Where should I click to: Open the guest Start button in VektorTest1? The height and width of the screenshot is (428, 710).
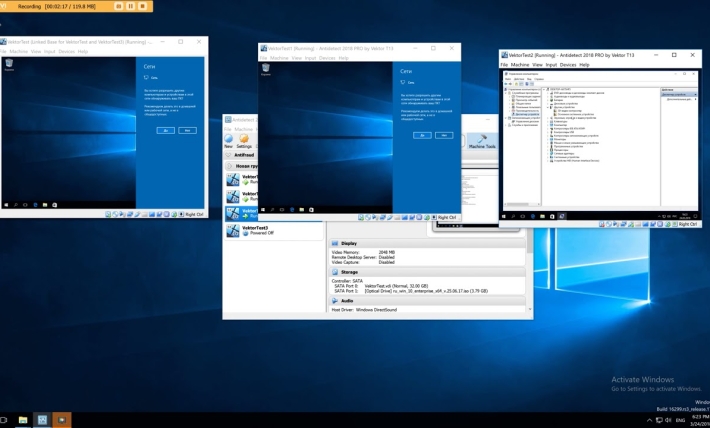click(263, 210)
